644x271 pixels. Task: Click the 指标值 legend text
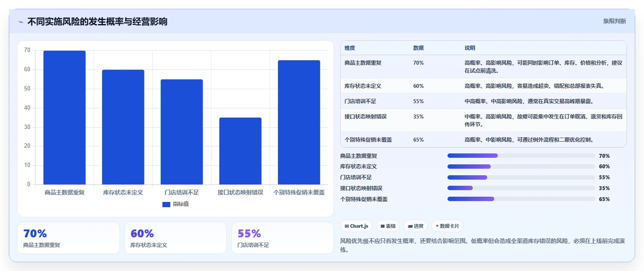pos(181,204)
